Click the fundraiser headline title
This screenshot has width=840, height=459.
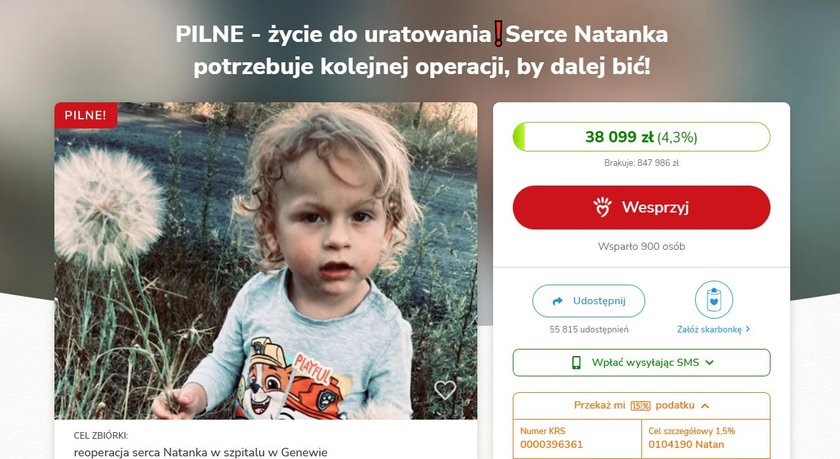tap(422, 50)
